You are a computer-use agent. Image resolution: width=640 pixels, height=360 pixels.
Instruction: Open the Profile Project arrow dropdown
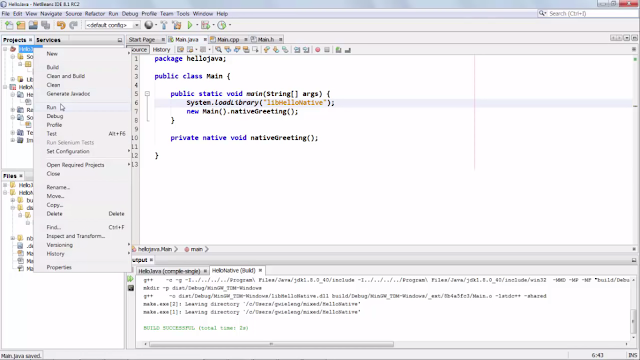[x=230, y=25]
